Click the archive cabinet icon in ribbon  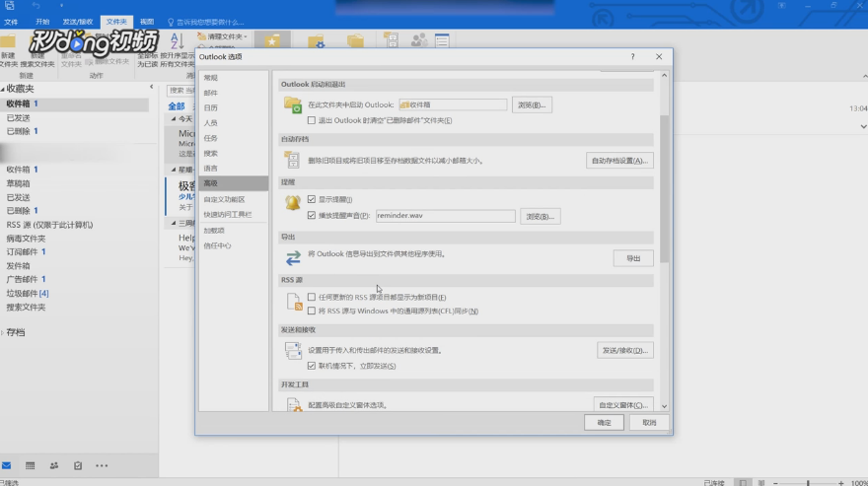tap(392, 39)
